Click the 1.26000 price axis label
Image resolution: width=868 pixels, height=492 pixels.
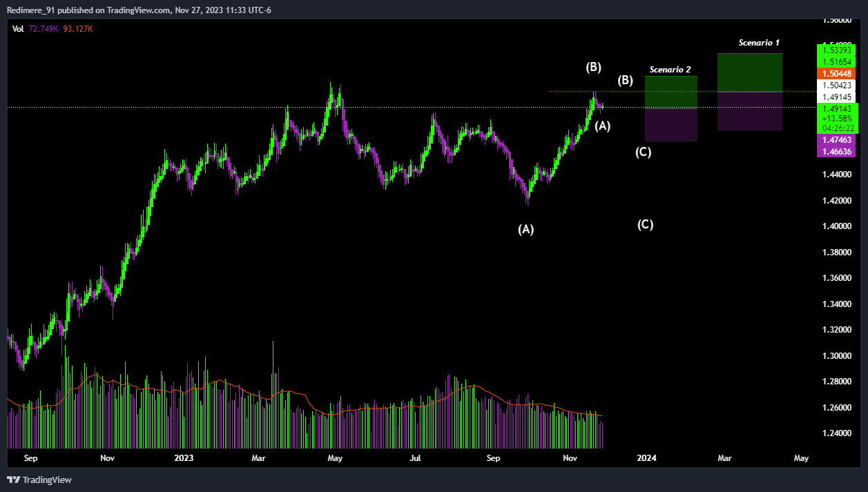point(836,408)
